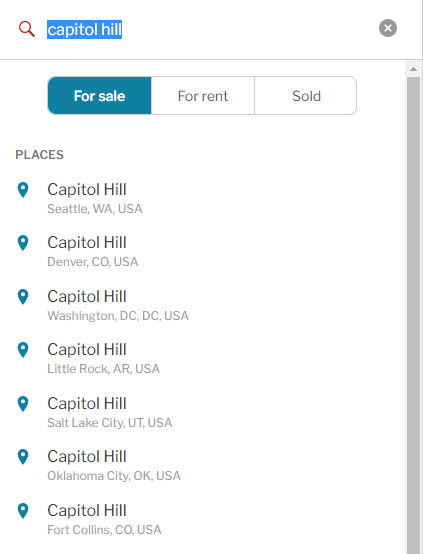The image size is (423, 554).
Task: Click inside the capitol hill search field
Action: (x=208, y=29)
